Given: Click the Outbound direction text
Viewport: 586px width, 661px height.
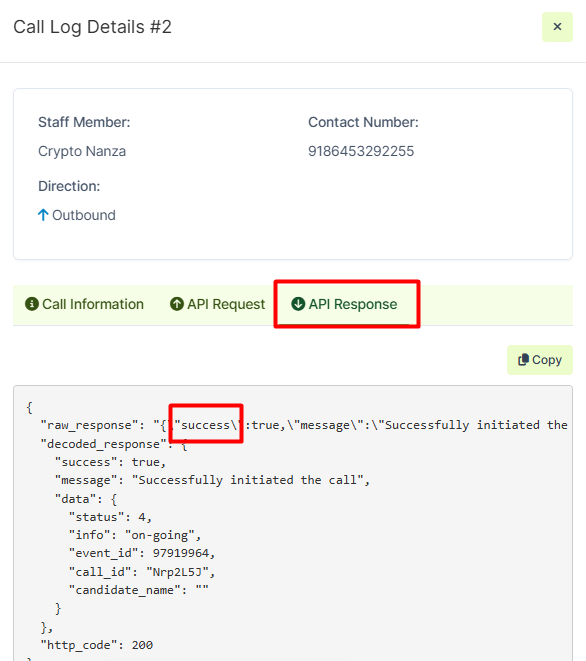Looking at the screenshot, I should pyautogui.click(x=84, y=215).
